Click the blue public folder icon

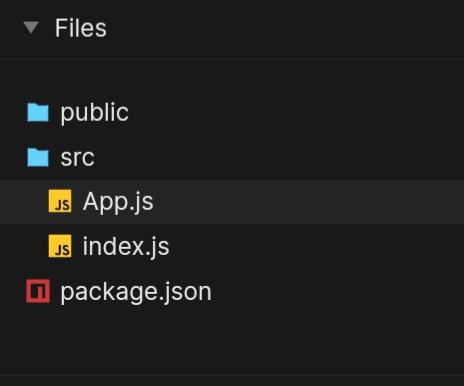(x=38, y=112)
